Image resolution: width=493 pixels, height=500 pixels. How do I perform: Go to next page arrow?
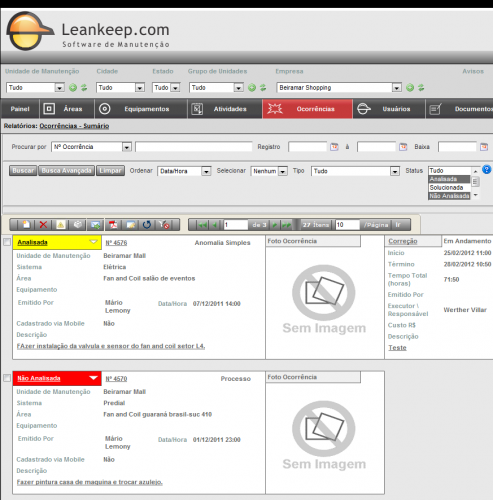point(274,225)
